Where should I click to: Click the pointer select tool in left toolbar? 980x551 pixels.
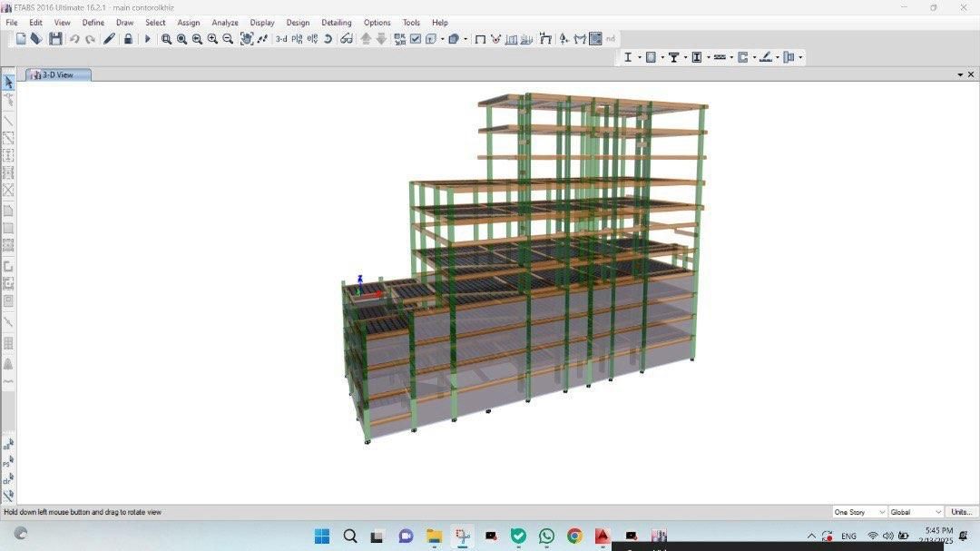[x=8, y=83]
